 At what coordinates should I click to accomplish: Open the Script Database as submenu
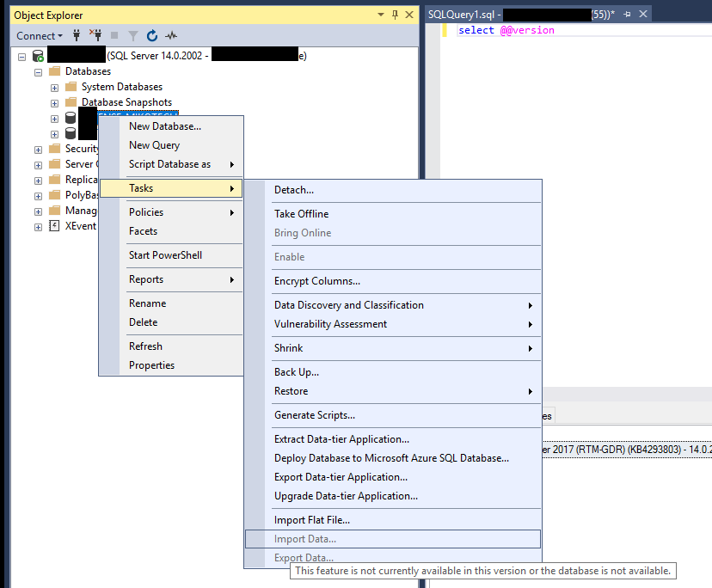click(x=169, y=163)
